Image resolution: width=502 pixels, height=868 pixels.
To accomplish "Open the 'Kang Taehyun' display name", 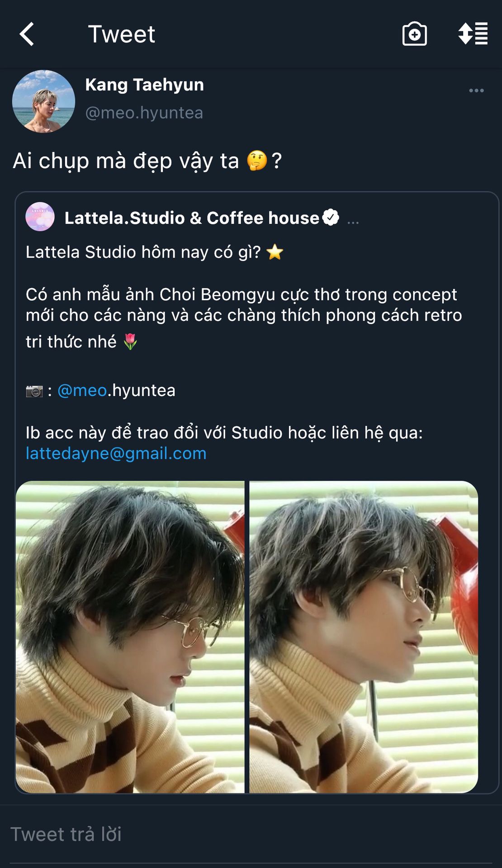I will pos(144,85).
